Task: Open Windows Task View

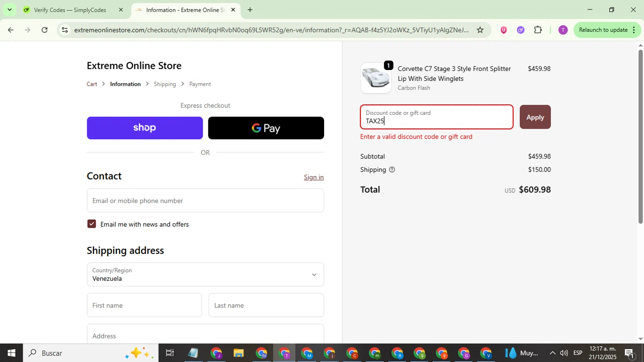Action: coord(170,353)
